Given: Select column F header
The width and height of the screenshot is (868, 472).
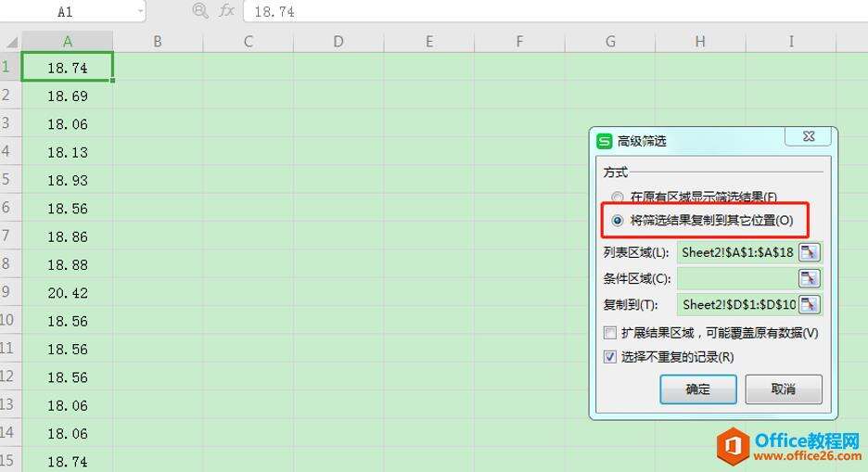Looking at the screenshot, I should pyautogui.click(x=519, y=42).
